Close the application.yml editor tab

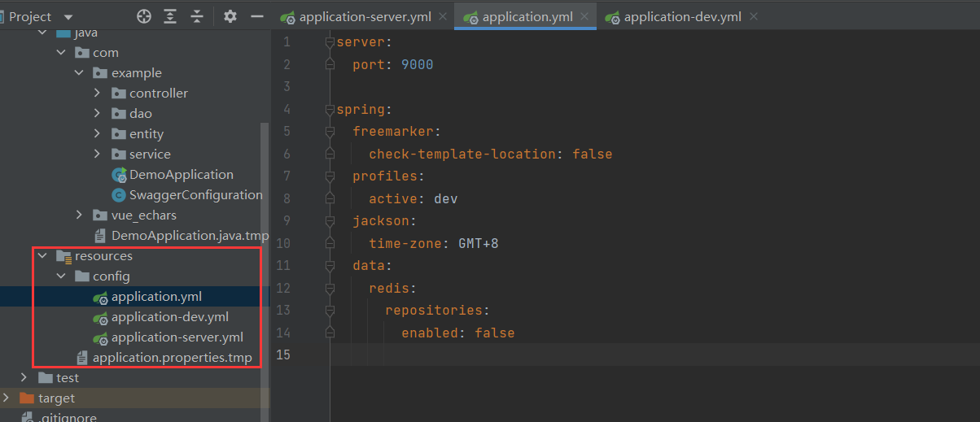584,17
